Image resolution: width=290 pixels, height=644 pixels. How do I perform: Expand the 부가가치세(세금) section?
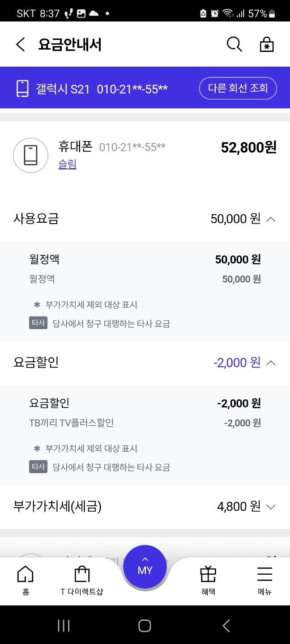(271, 507)
